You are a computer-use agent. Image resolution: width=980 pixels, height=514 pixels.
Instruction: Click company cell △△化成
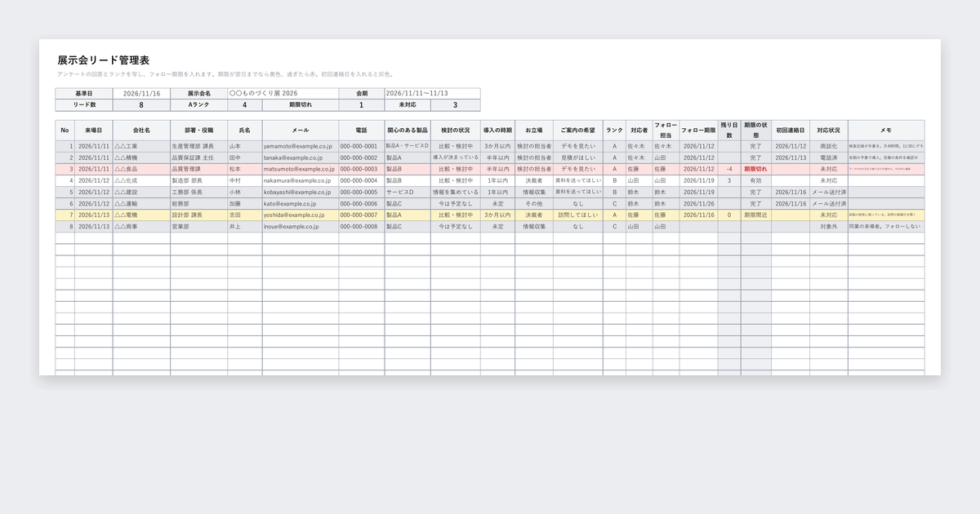(x=141, y=180)
